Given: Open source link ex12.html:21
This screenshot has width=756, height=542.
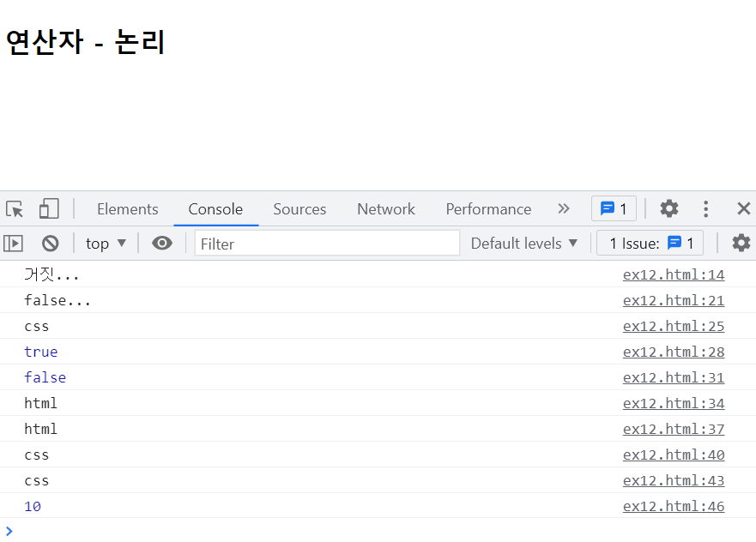Looking at the screenshot, I should pyautogui.click(x=674, y=301).
